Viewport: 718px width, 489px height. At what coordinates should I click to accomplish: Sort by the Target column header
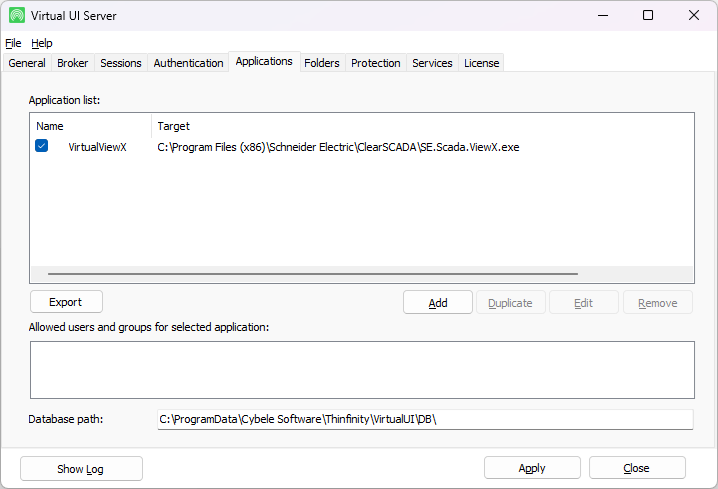tap(174, 126)
